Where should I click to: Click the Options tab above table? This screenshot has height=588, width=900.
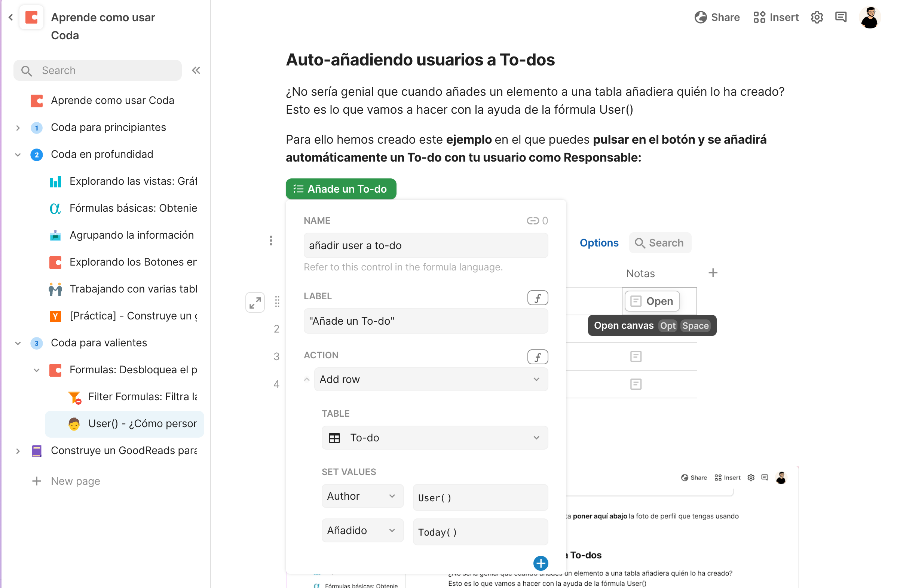pyautogui.click(x=599, y=243)
